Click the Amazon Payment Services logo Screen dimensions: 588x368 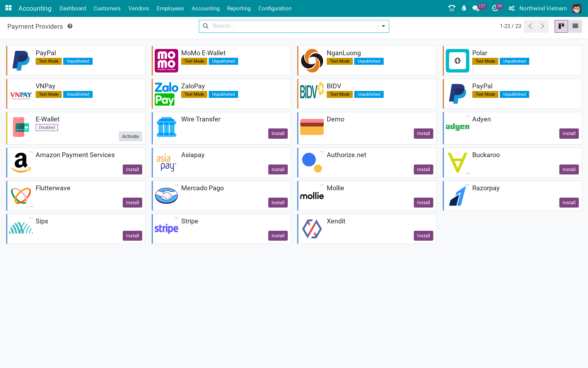pyautogui.click(x=21, y=163)
